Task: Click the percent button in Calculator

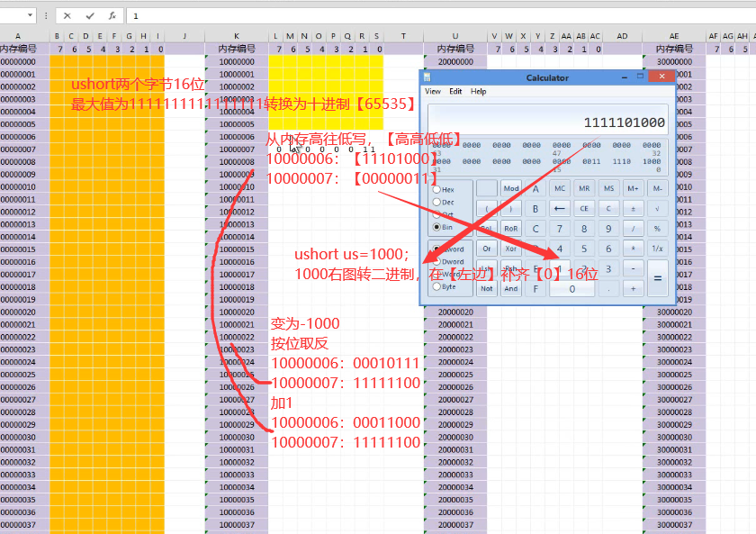Action: 658,229
